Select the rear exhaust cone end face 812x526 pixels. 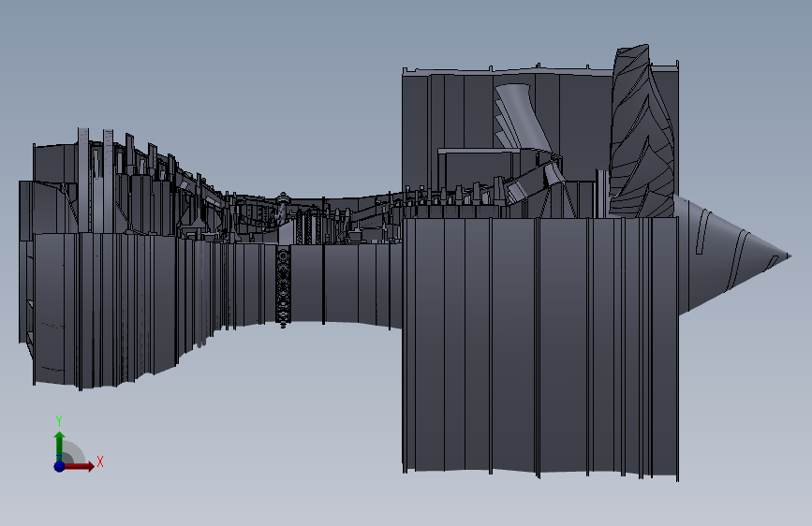point(26,261)
